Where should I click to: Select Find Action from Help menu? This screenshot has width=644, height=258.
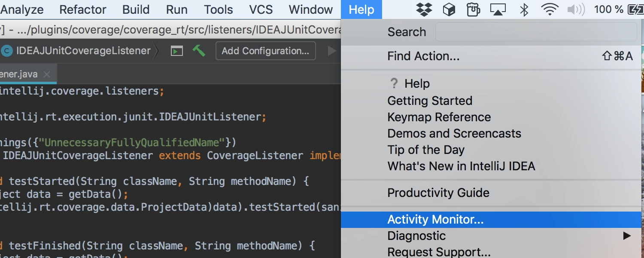coord(491,56)
